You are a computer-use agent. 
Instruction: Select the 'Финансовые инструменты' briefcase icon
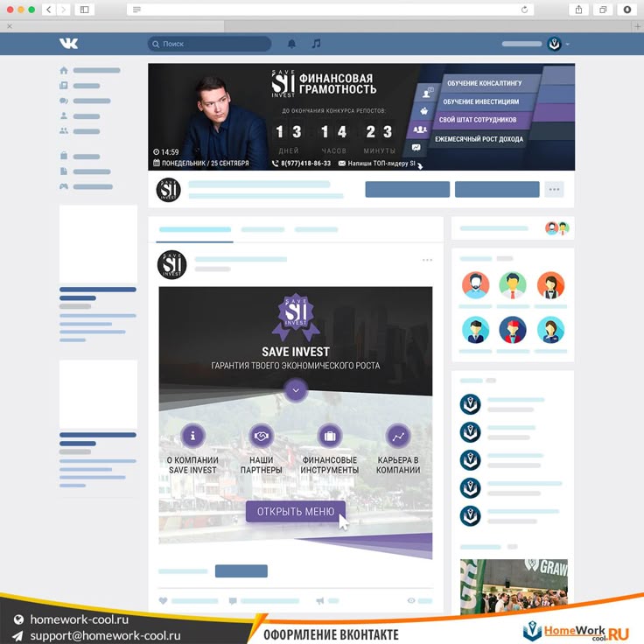pyautogui.click(x=329, y=435)
